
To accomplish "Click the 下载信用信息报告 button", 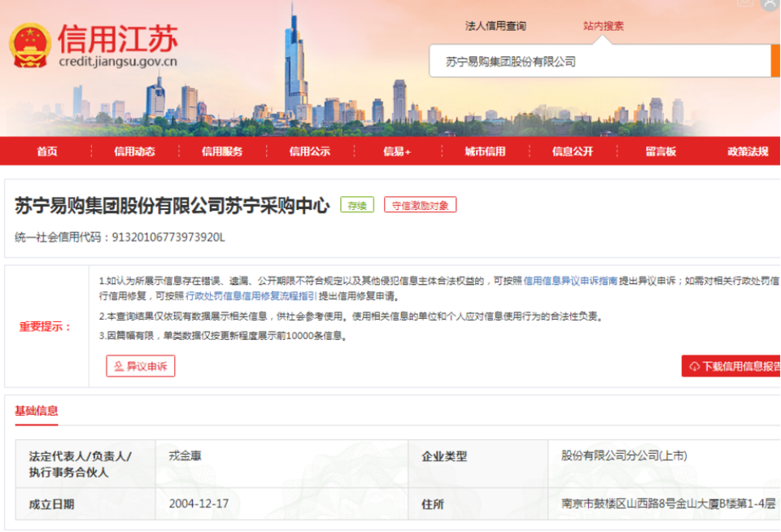I will coord(731,366).
